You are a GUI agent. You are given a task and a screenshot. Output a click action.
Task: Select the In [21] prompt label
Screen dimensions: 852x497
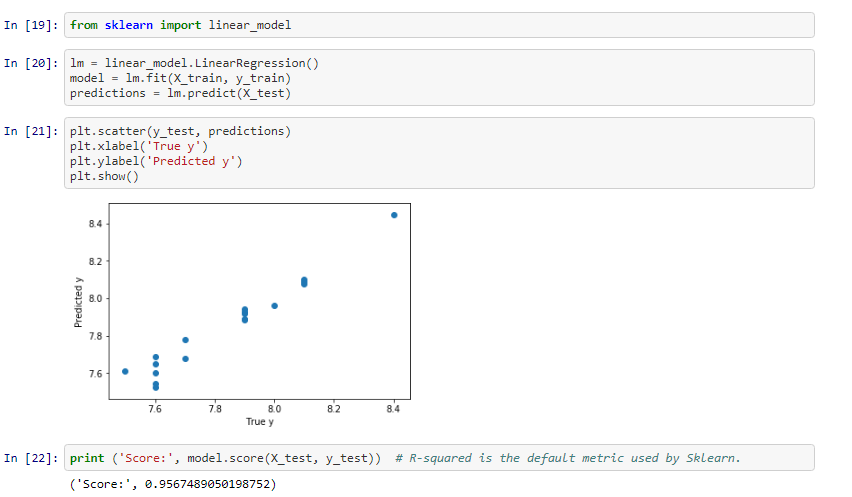click(x=30, y=131)
